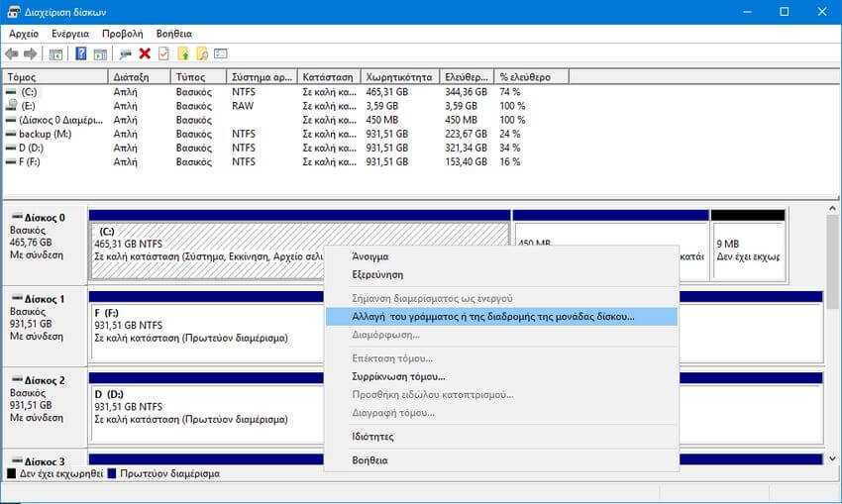Image resolution: width=842 pixels, height=504 pixels.
Task: Click the blue Πρωτεύον διαμέρισμα legend swatch
Action: 112,474
